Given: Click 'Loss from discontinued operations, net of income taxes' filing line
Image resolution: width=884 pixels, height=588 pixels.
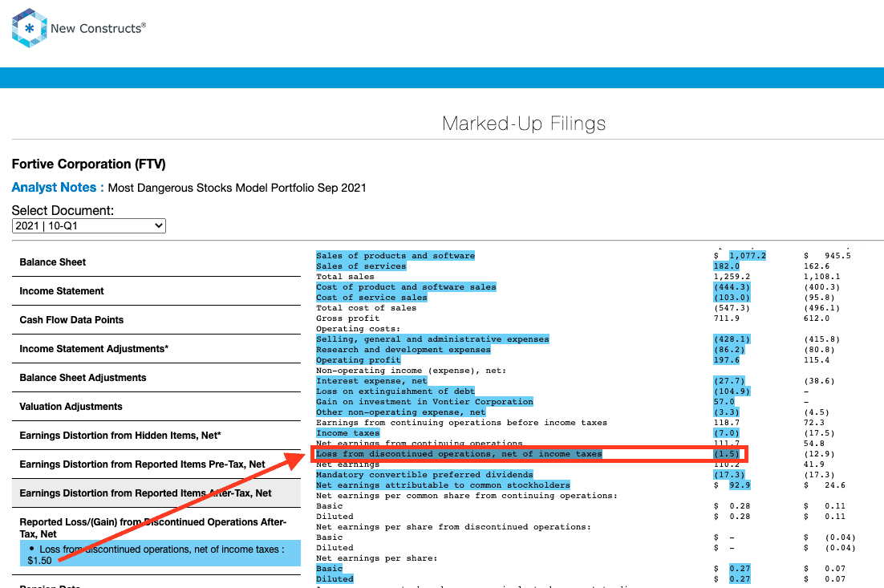Looking at the screenshot, I should pyautogui.click(x=459, y=454).
